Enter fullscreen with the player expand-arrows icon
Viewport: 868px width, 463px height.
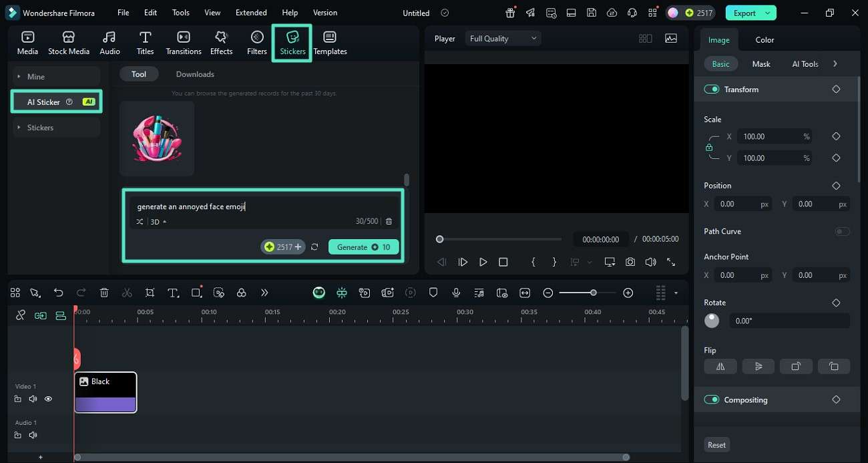671,263
